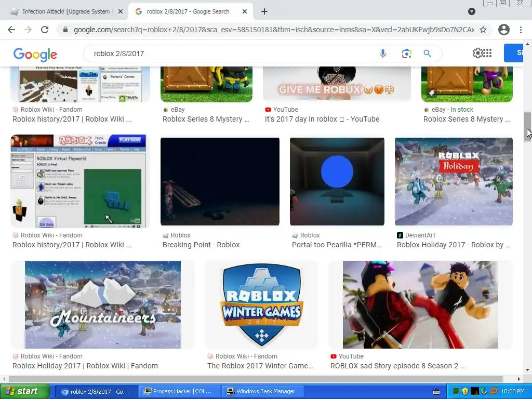The height and width of the screenshot is (399, 532).
Task: Open 'It's 2017 day in roblox' YouTube link
Action: tap(322, 119)
